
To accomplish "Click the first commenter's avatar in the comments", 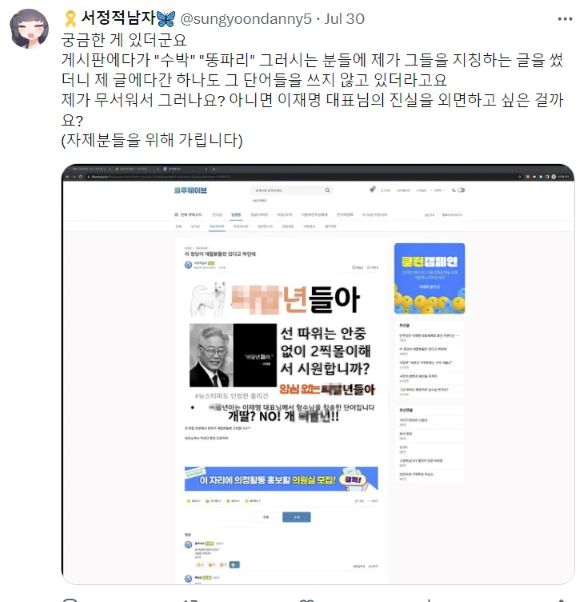I will point(188,544).
